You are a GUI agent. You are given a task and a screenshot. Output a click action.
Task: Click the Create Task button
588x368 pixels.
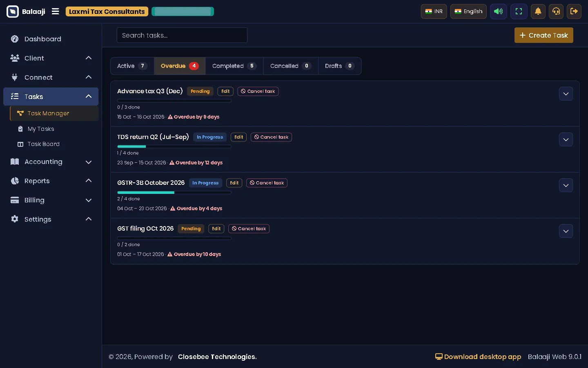click(x=544, y=35)
